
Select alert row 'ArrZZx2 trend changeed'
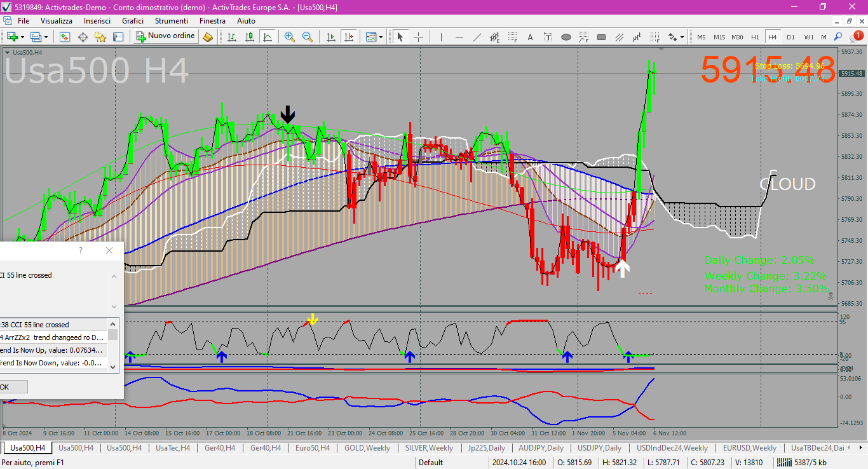click(x=54, y=337)
